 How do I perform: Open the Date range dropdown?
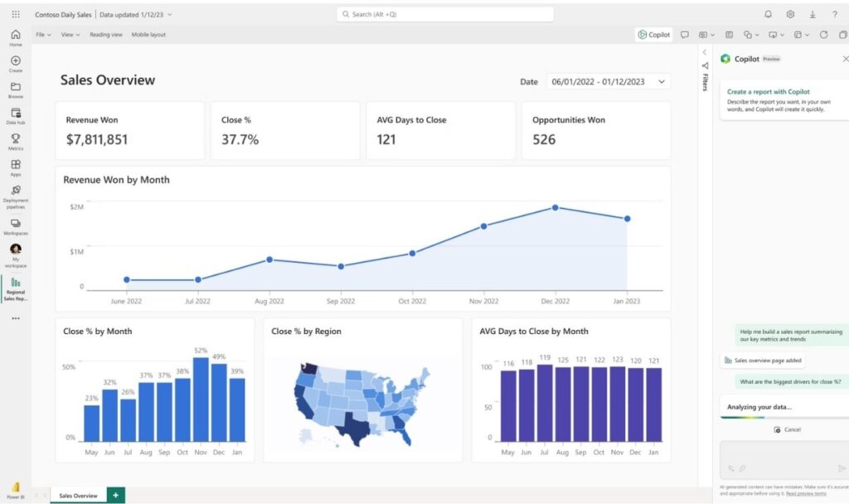click(x=609, y=82)
